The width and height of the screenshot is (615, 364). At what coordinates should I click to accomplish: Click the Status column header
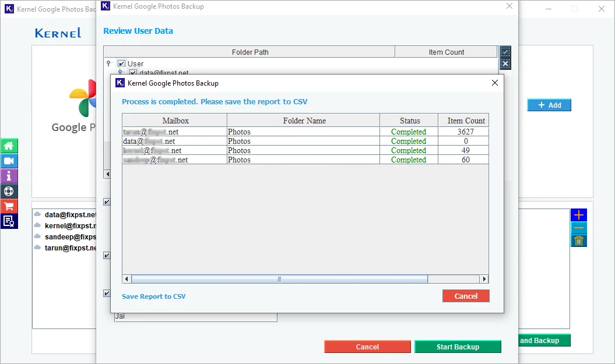pyautogui.click(x=409, y=121)
